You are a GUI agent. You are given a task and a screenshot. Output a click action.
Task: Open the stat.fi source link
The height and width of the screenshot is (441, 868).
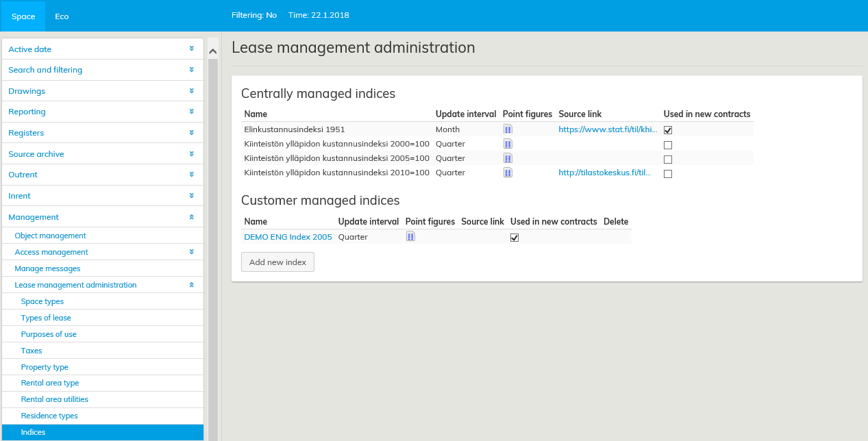point(608,129)
